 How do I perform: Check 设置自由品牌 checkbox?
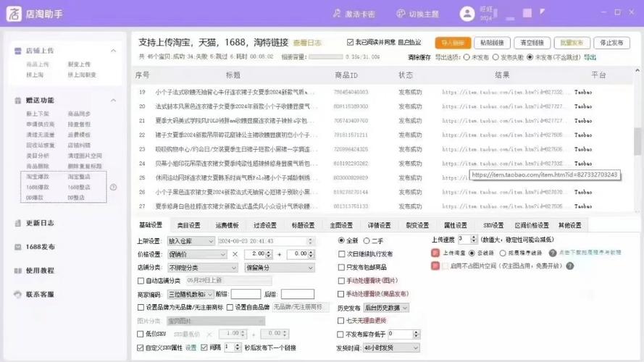pyautogui.click(x=230, y=307)
